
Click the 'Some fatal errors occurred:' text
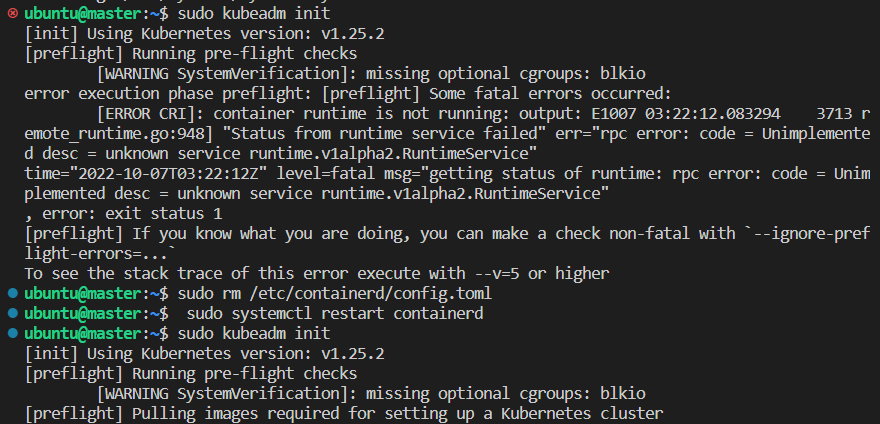(x=550, y=94)
